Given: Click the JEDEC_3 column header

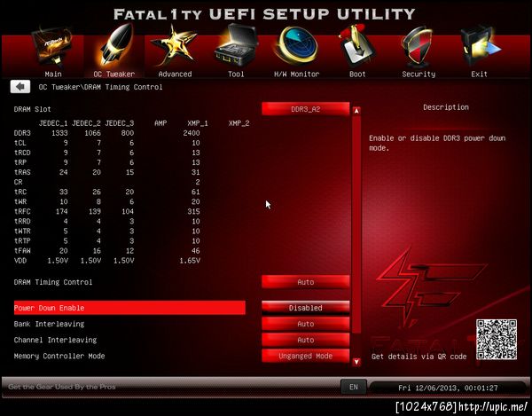Looking at the screenshot, I should (x=120, y=123).
